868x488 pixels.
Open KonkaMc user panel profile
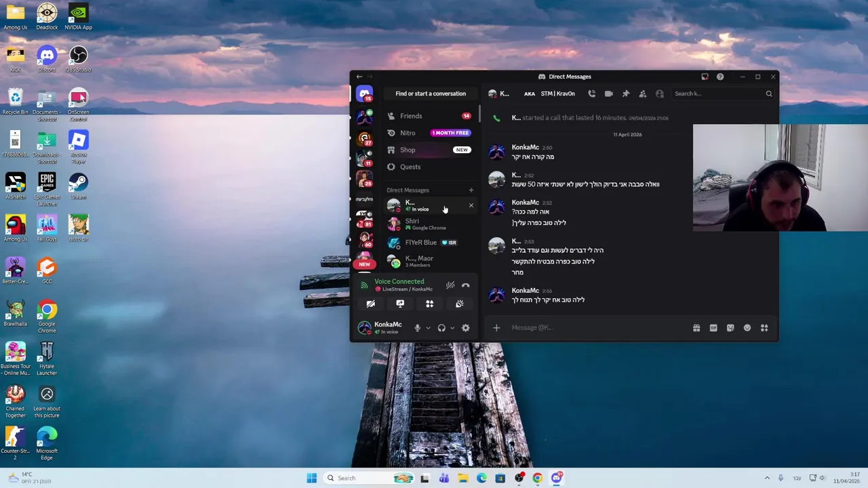tap(382, 328)
